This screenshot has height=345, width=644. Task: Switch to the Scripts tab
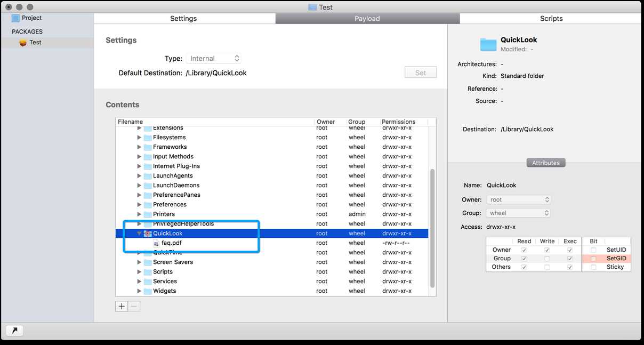(551, 19)
